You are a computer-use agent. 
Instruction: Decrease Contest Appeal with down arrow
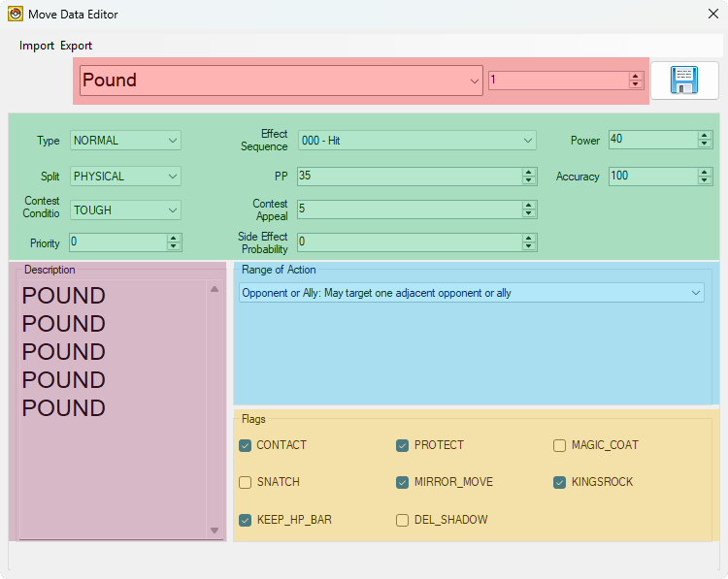coord(528,213)
